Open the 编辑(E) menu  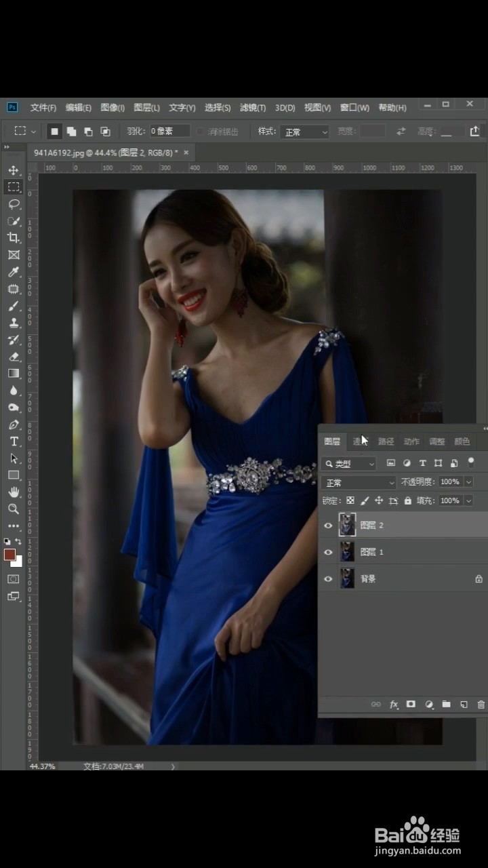[x=79, y=108]
